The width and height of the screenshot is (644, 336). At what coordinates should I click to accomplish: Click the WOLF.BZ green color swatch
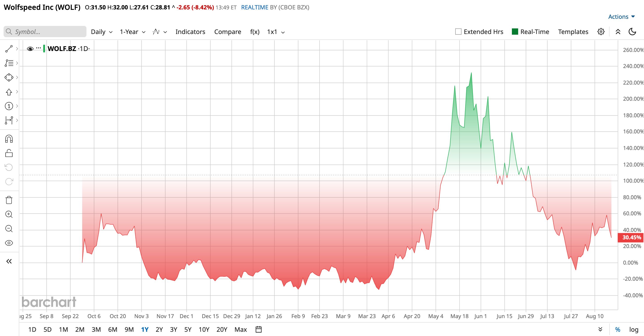pyautogui.click(x=44, y=49)
